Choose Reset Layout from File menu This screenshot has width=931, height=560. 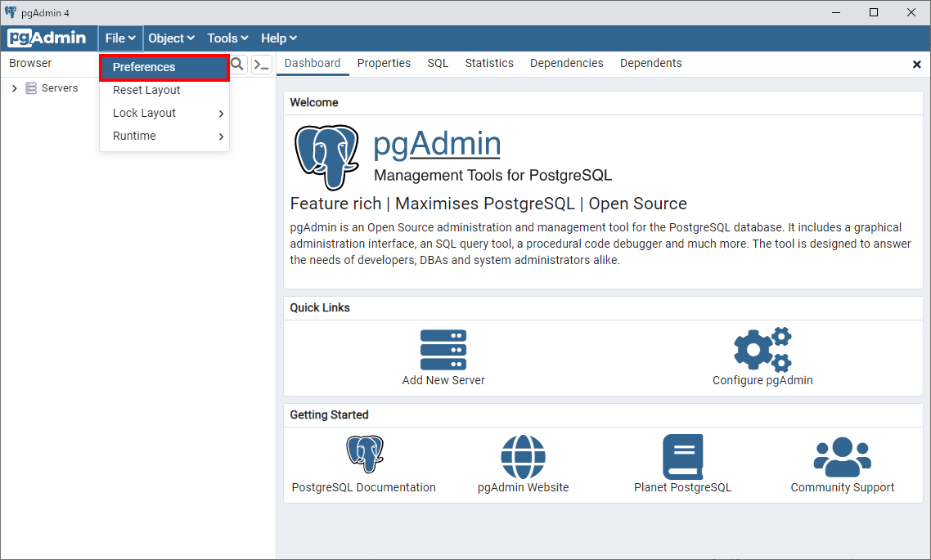click(x=164, y=90)
